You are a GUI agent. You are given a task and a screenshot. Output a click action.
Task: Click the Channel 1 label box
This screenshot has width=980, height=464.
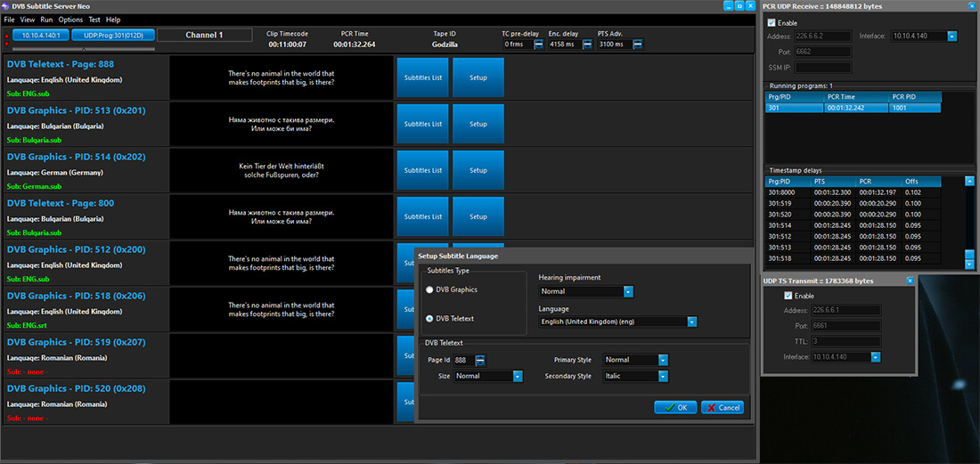click(204, 35)
